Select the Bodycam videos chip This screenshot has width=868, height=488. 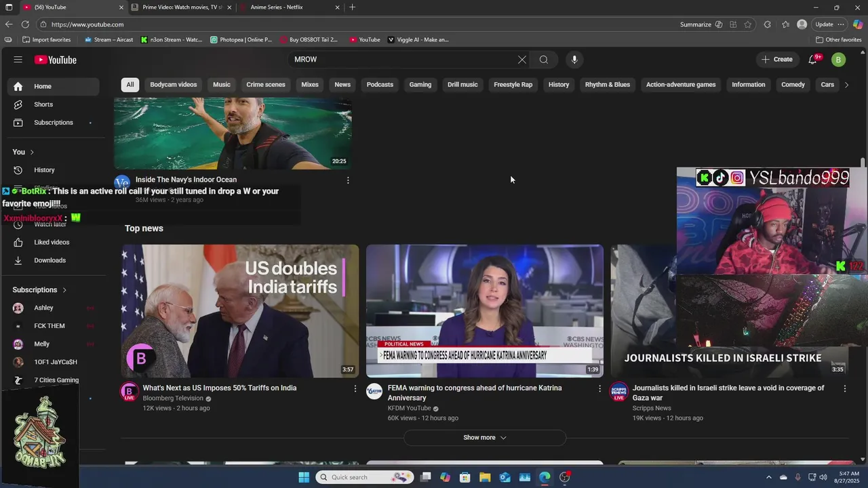174,85
